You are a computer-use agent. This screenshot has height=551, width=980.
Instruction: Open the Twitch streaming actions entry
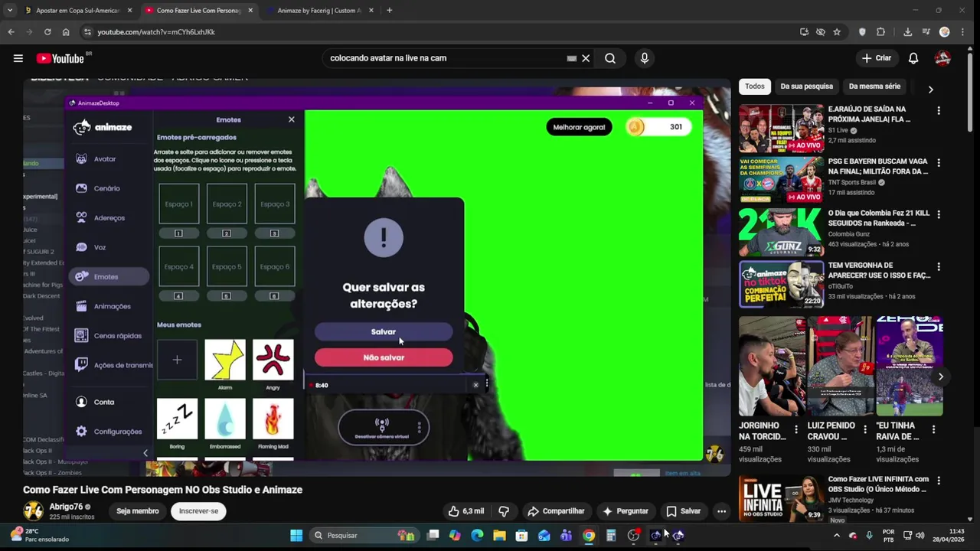[115, 365]
